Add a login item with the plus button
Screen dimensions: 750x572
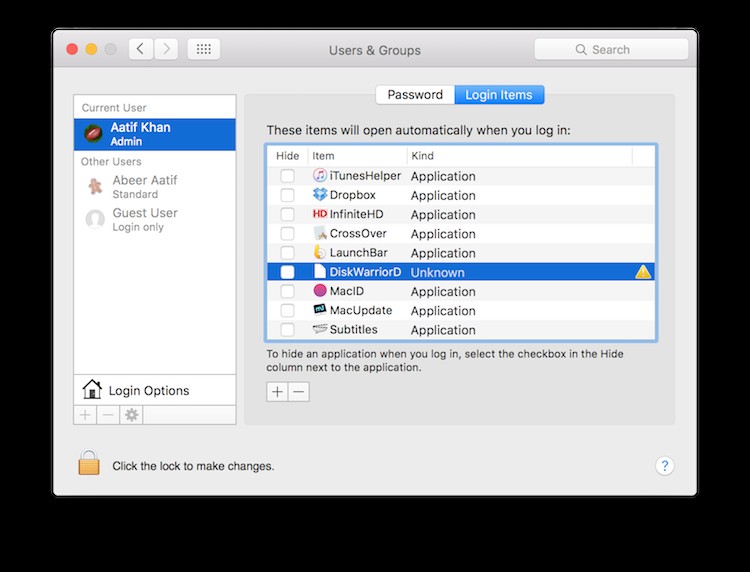(x=277, y=392)
